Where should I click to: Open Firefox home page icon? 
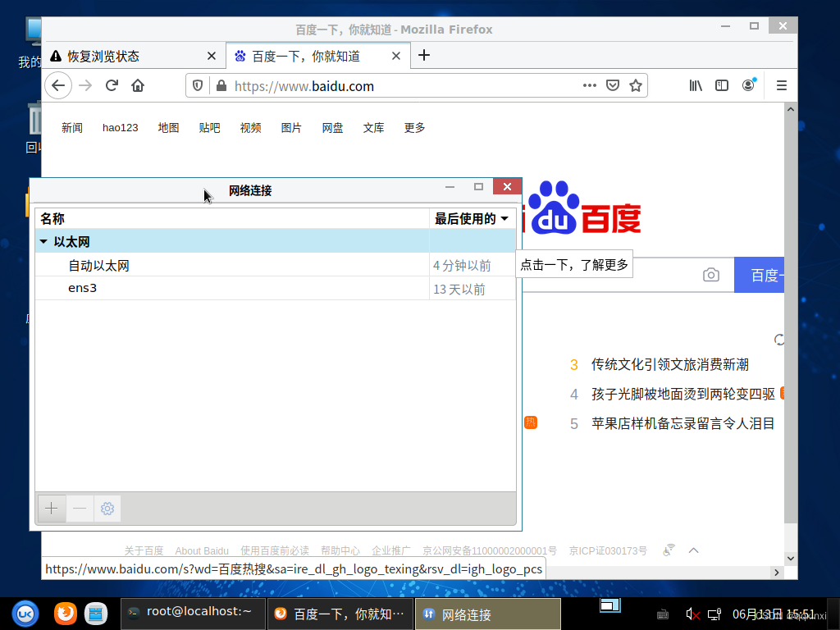(138, 85)
